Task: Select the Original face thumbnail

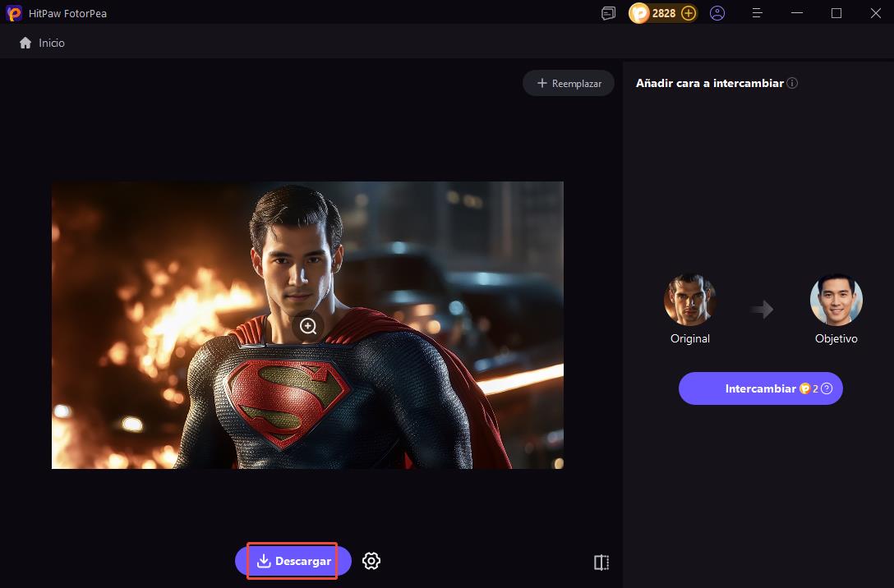Action: (x=689, y=301)
